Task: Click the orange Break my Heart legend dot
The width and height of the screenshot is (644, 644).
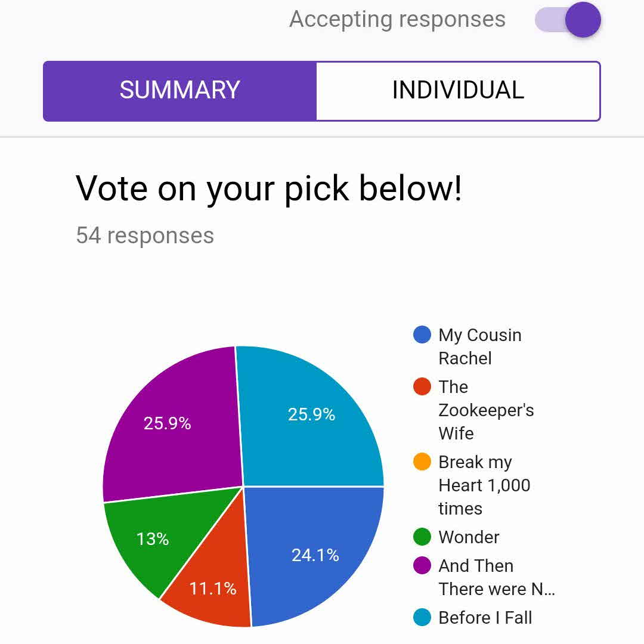Action: tap(422, 462)
